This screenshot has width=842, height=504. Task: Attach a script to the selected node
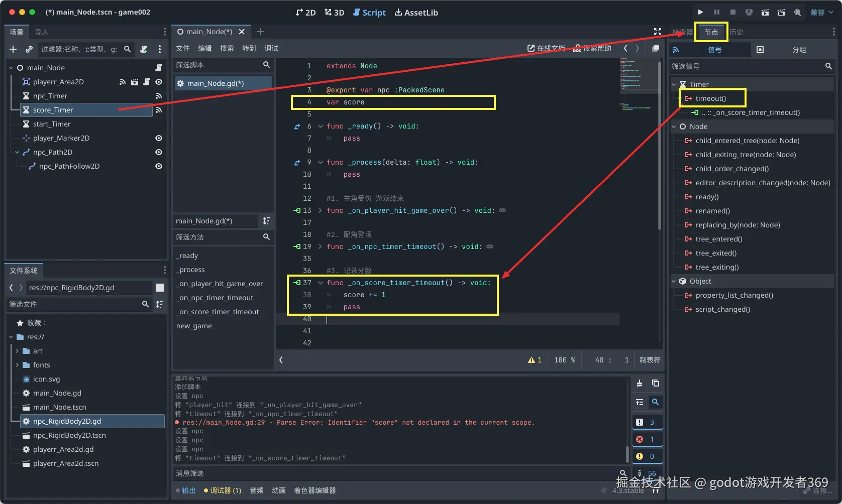click(144, 49)
